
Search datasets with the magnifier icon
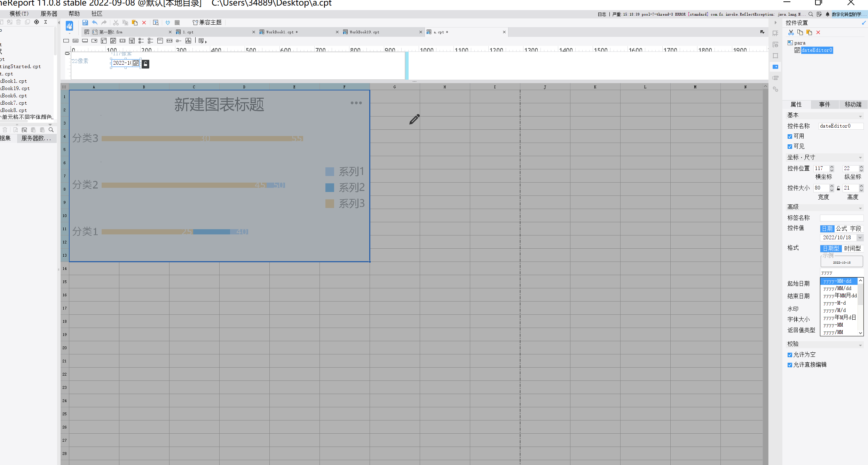pyautogui.click(x=51, y=130)
